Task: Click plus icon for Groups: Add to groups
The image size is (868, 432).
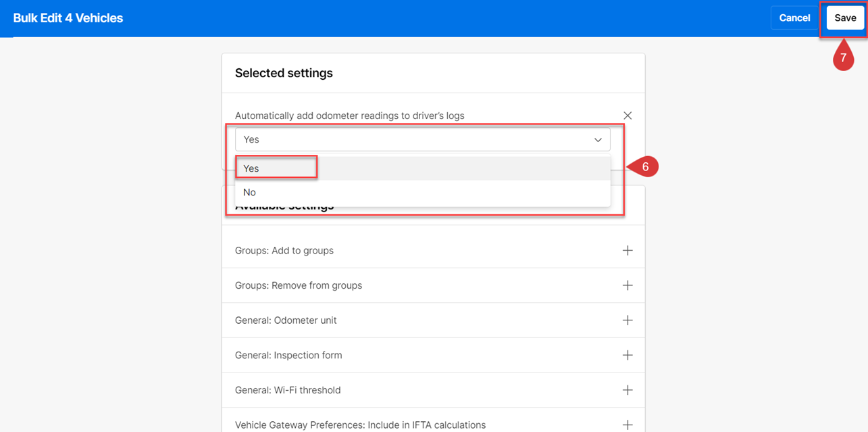Action: [x=628, y=250]
